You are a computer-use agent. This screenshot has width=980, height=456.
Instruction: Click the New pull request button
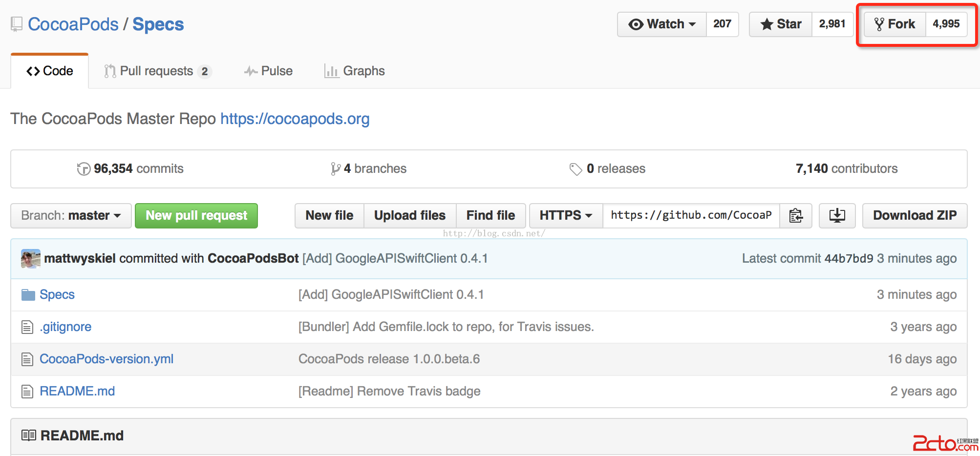click(196, 215)
